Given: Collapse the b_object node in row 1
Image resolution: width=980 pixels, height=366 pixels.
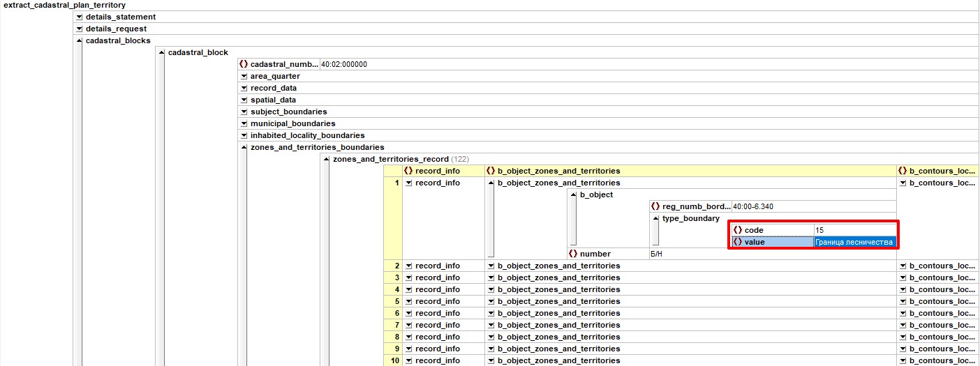Looking at the screenshot, I should point(573,195).
